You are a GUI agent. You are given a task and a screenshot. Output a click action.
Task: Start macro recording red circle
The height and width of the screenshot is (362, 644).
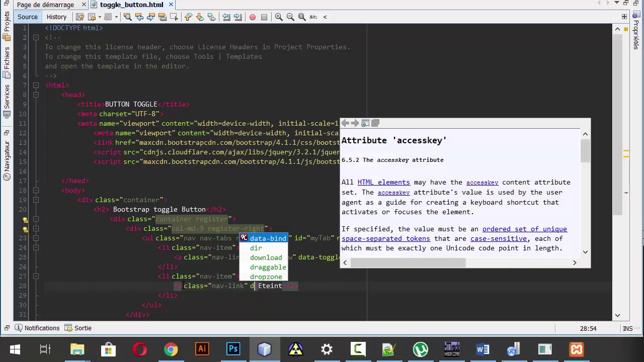(253, 17)
